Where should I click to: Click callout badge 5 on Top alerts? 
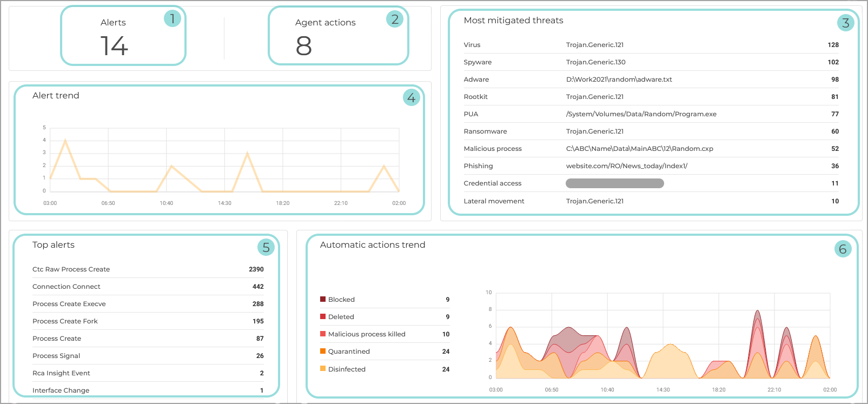[x=266, y=247]
